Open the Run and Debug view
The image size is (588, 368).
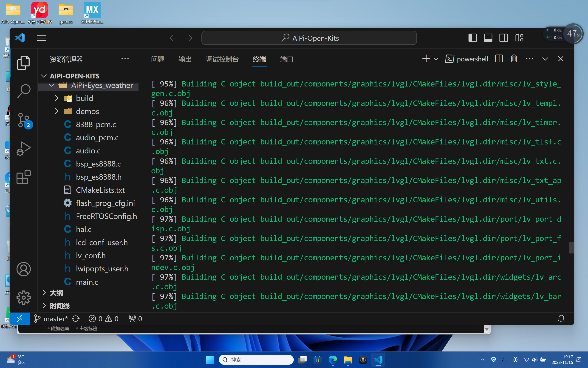(x=24, y=149)
